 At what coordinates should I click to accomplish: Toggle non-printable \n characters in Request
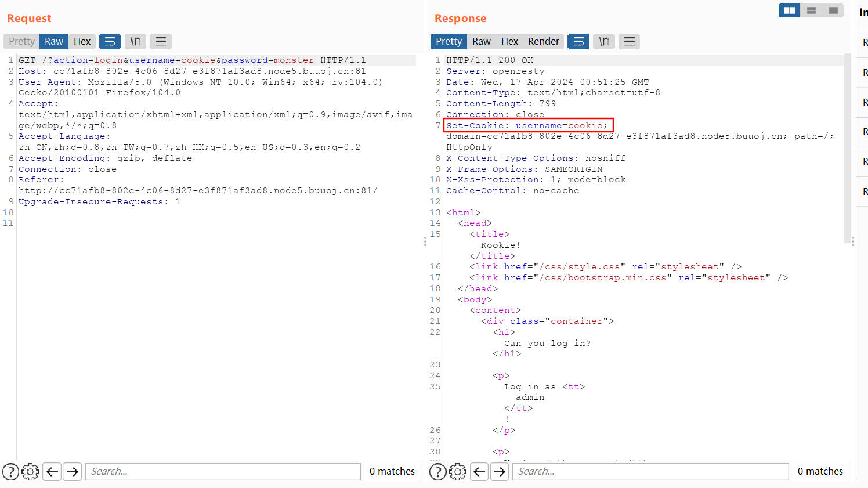pyautogui.click(x=135, y=41)
